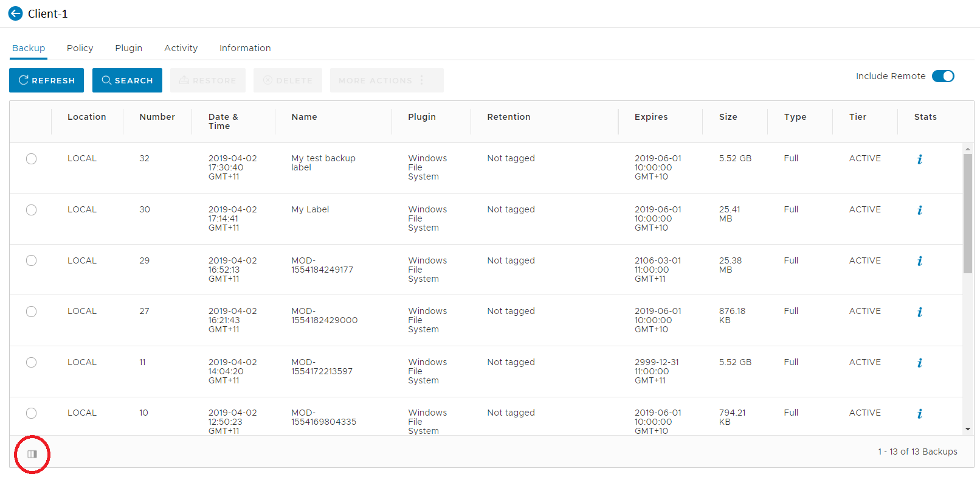The width and height of the screenshot is (980, 499).
Task: Open stats info for backup number 29
Action: 920,261
